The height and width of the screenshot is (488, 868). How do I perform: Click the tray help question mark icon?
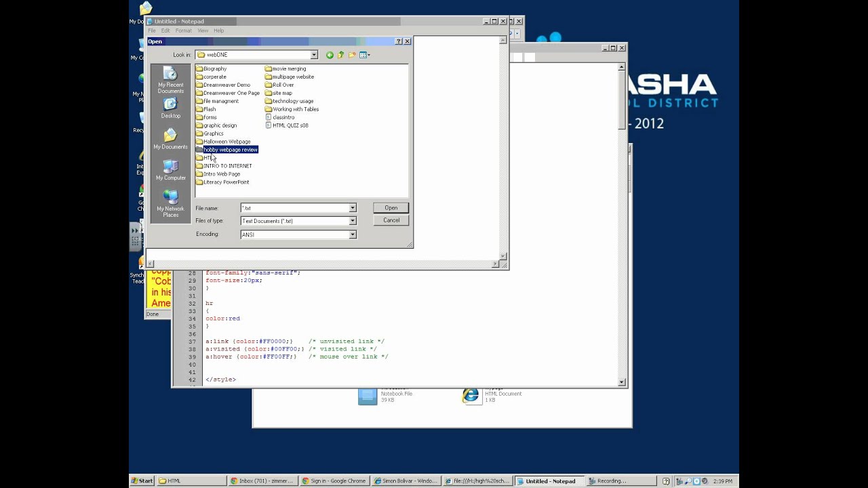pyautogui.click(x=666, y=481)
